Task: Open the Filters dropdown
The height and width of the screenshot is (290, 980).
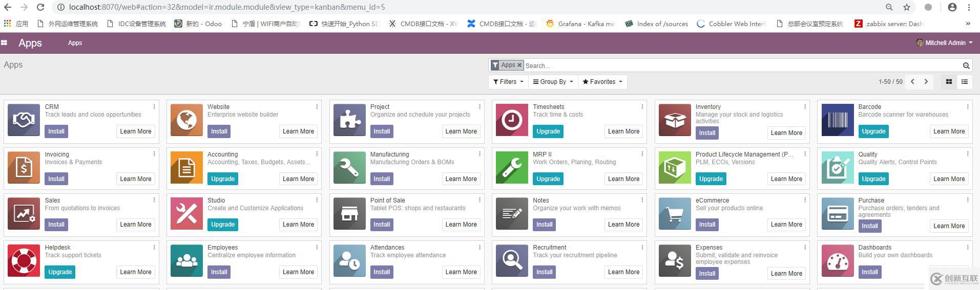Action: point(508,82)
